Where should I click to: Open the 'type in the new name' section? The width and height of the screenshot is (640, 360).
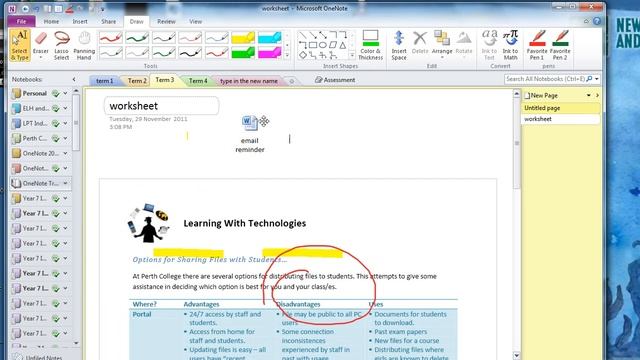coord(249,81)
